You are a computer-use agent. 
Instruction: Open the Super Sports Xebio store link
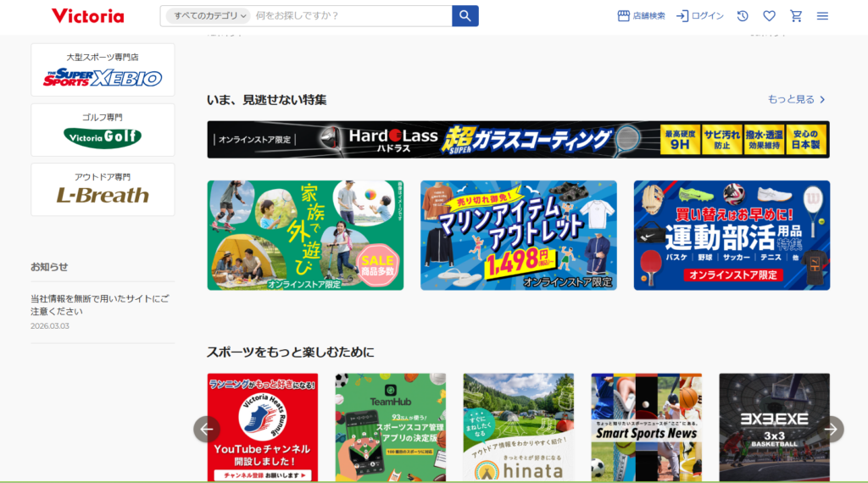pos(103,69)
